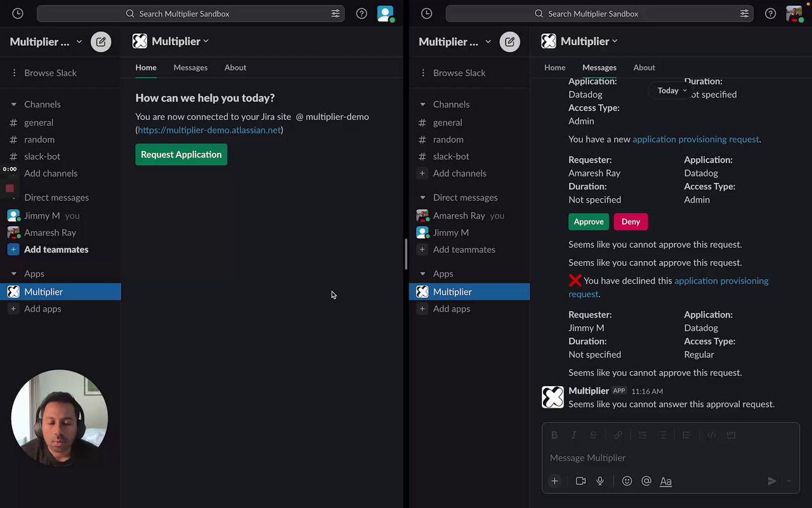
Task: Click the green Request Application button
Action: (x=181, y=154)
